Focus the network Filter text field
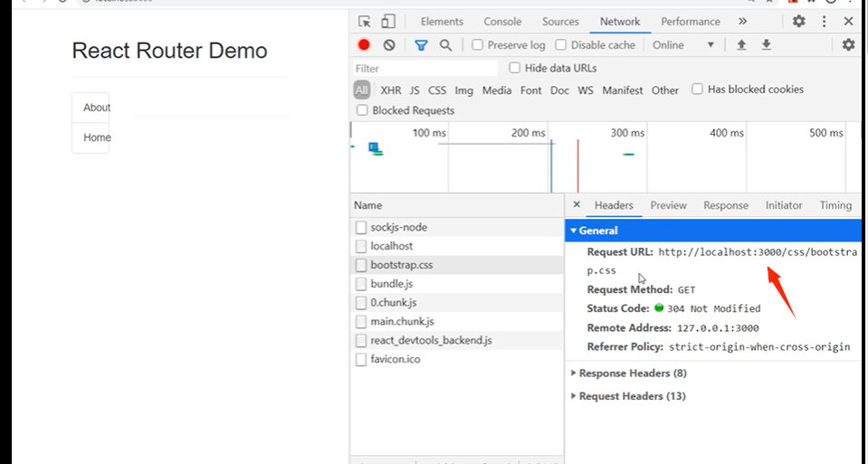 425,68
